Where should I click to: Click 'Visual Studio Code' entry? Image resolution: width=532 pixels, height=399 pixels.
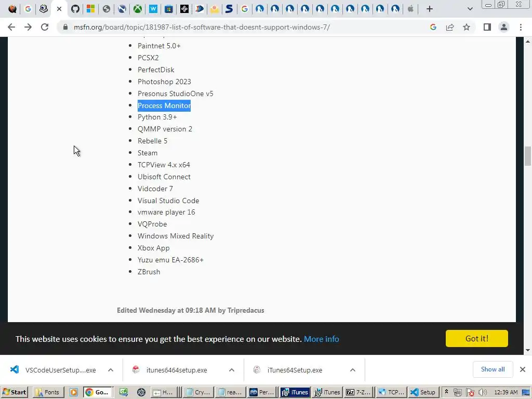coord(168,201)
